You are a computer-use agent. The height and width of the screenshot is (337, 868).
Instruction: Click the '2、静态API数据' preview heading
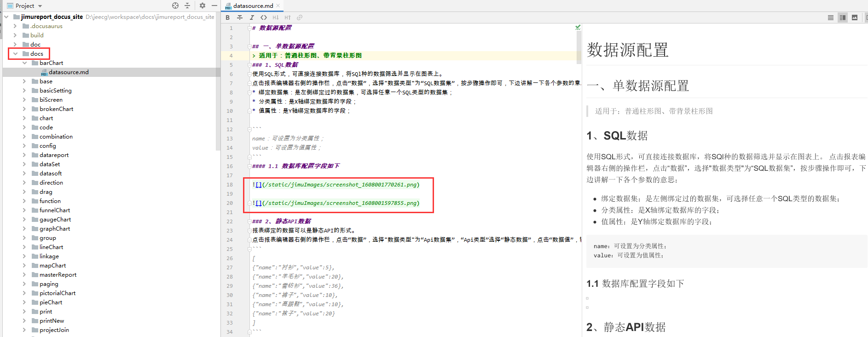tap(626, 327)
